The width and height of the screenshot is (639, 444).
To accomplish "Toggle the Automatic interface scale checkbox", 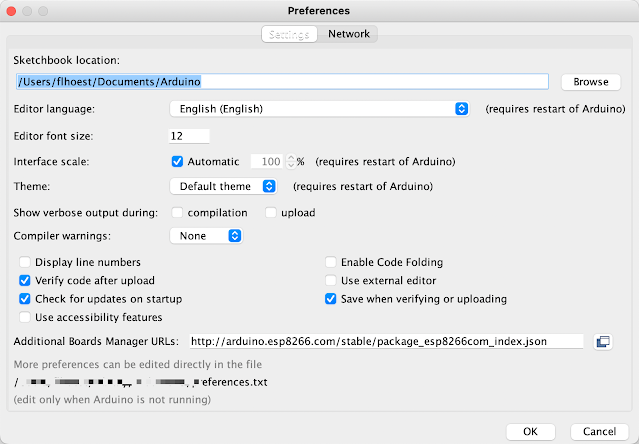I will click(x=178, y=161).
